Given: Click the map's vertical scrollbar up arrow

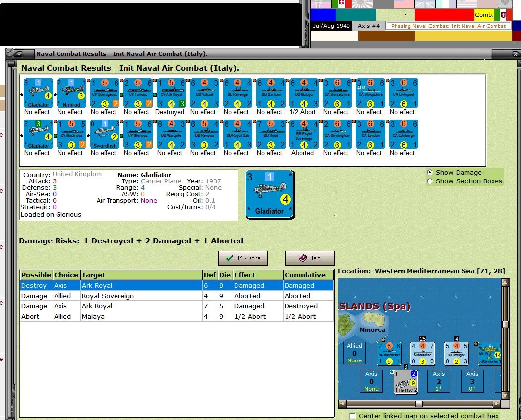Looking at the screenshot, I should tap(505, 283).
